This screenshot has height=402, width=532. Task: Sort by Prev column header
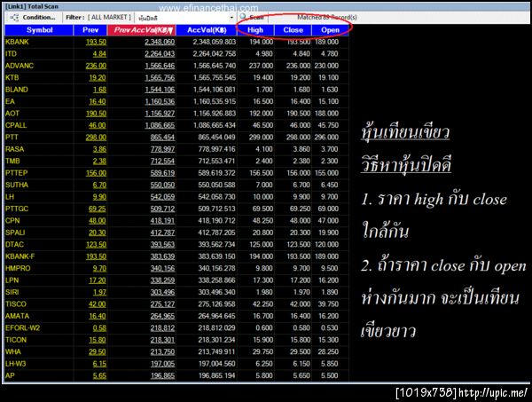click(90, 30)
